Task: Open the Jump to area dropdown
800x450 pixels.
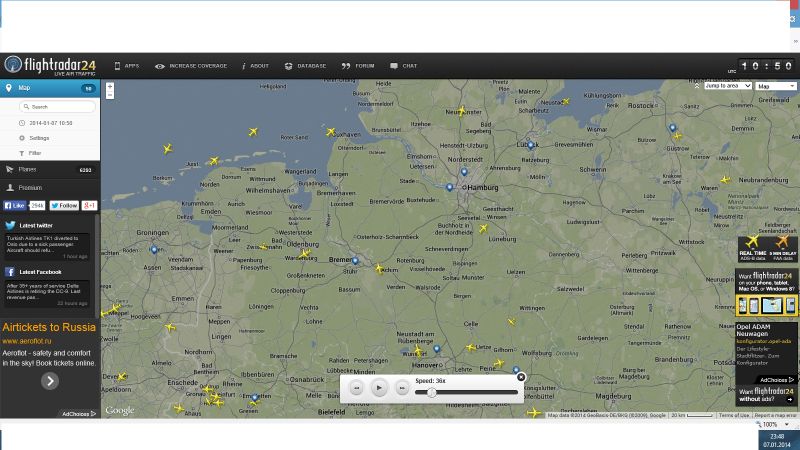Action: [x=728, y=86]
